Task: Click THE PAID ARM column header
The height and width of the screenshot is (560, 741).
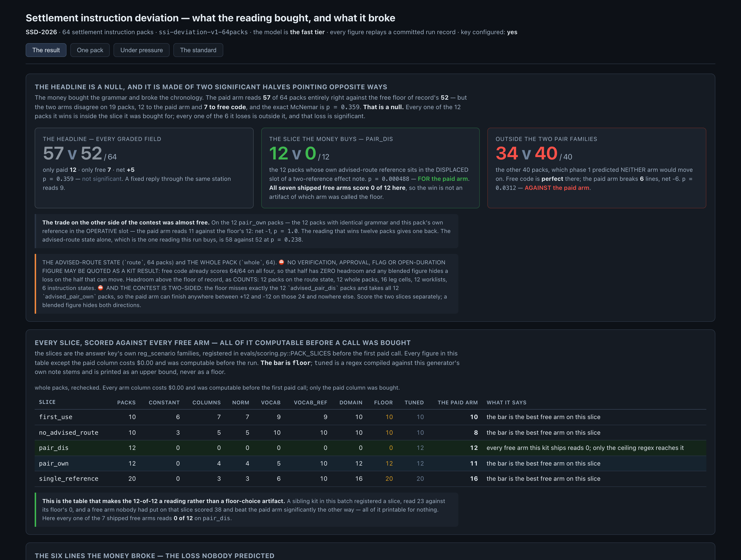Action: click(458, 402)
